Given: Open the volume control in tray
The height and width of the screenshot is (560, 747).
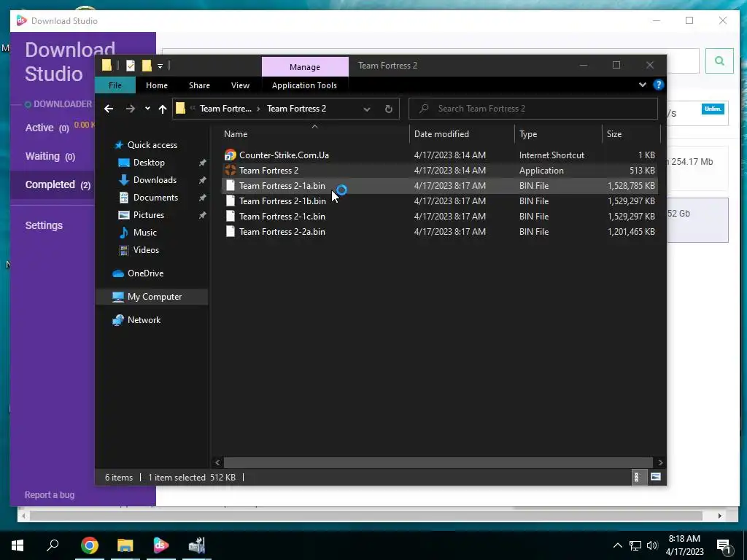Looking at the screenshot, I should [652, 545].
